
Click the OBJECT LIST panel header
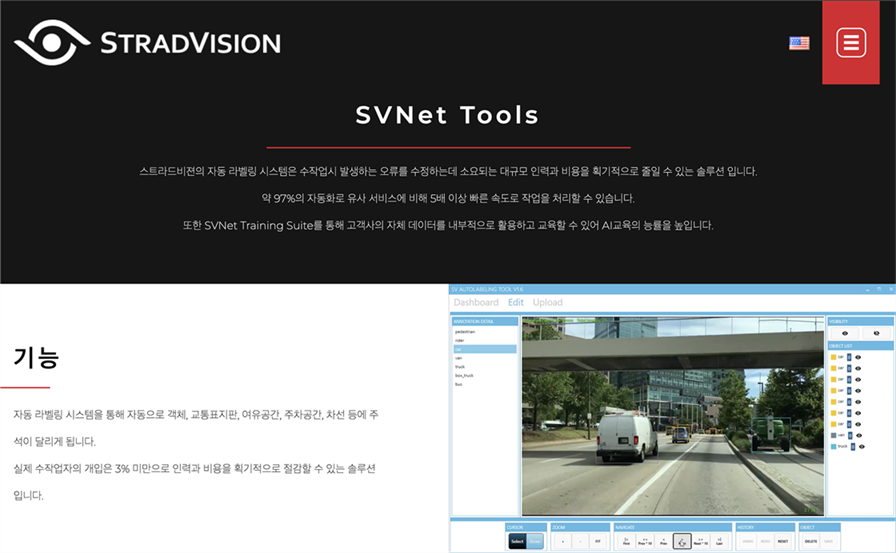click(x=861, y=346)
